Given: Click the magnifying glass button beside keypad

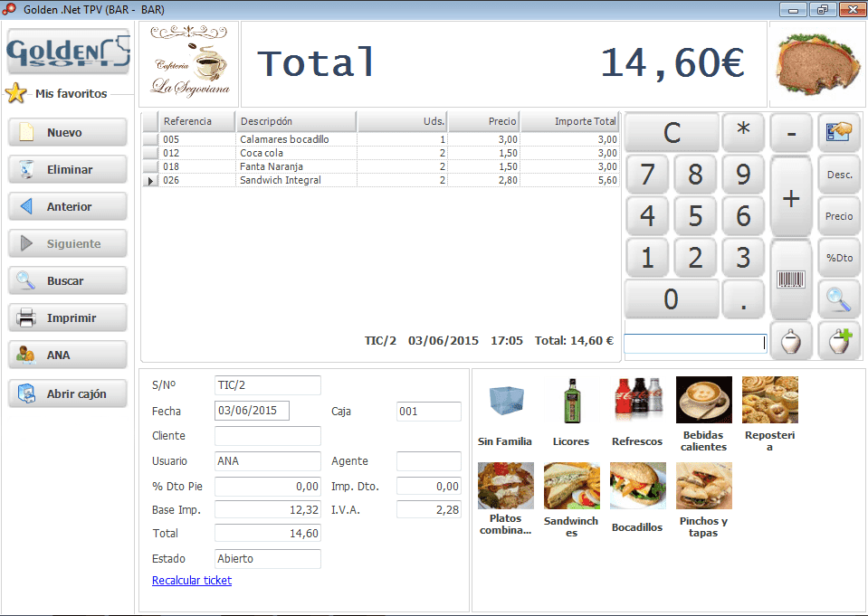Looking at the screenshot, I should (x=838, y=299).
